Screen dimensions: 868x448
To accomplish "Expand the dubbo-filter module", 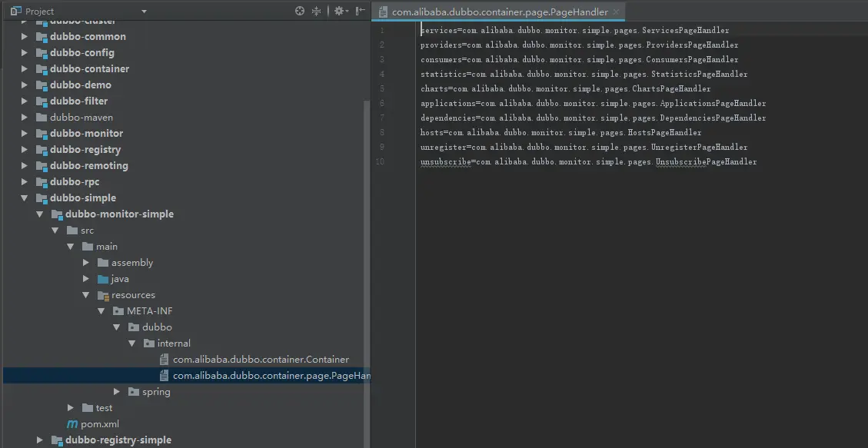I will click(25, 101).
